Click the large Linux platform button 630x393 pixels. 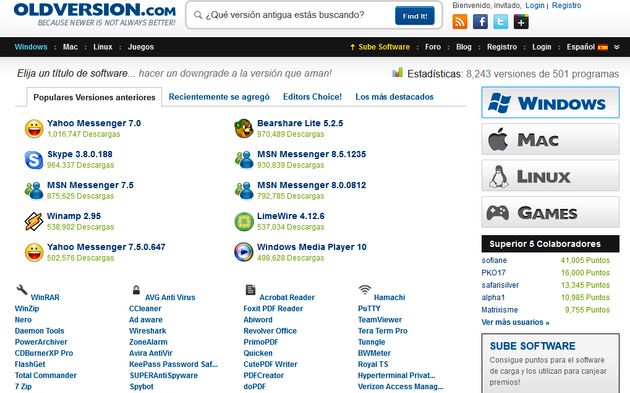coord(550,176)
